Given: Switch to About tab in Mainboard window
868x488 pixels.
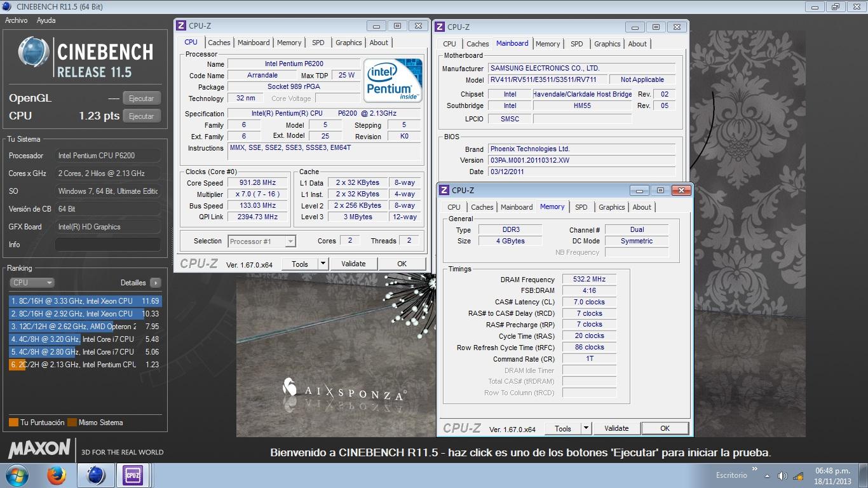Looking at the screenshot, I should pyautogui.click(x=637, y=44).
